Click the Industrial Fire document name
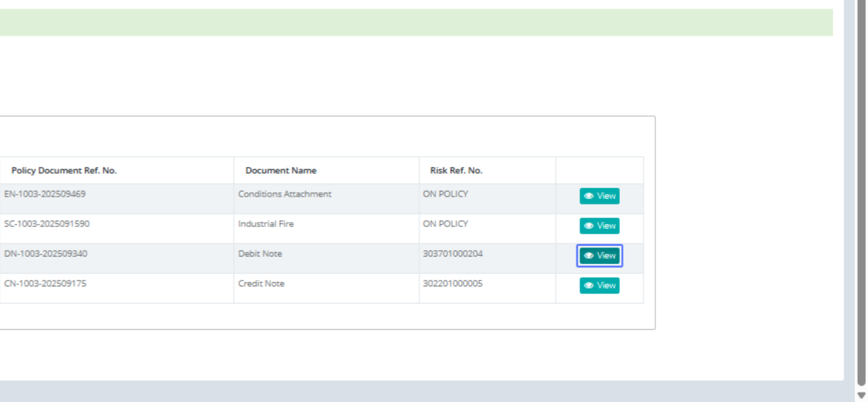Screen dimensions: 868x402 pos(265,223)
